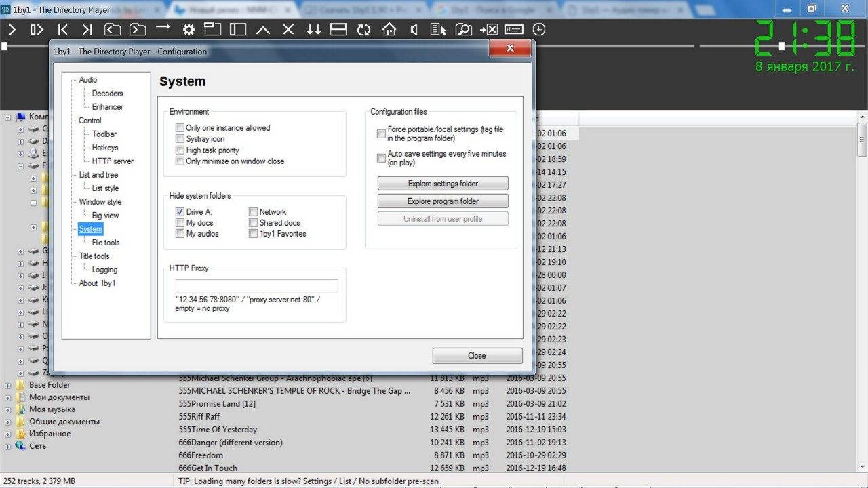
Task: Select List style in configuration tree
Action: 105,188
